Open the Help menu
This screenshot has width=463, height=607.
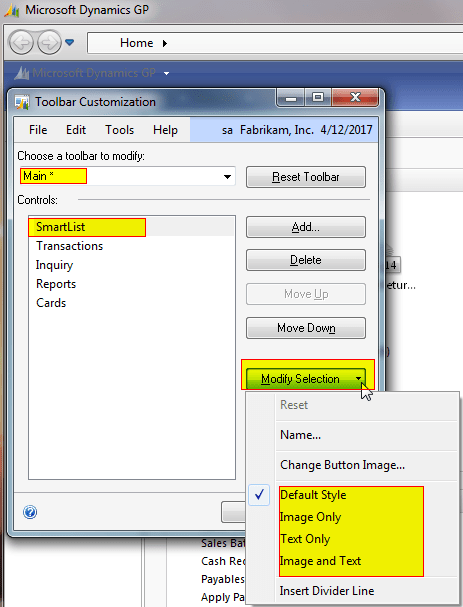165,130
